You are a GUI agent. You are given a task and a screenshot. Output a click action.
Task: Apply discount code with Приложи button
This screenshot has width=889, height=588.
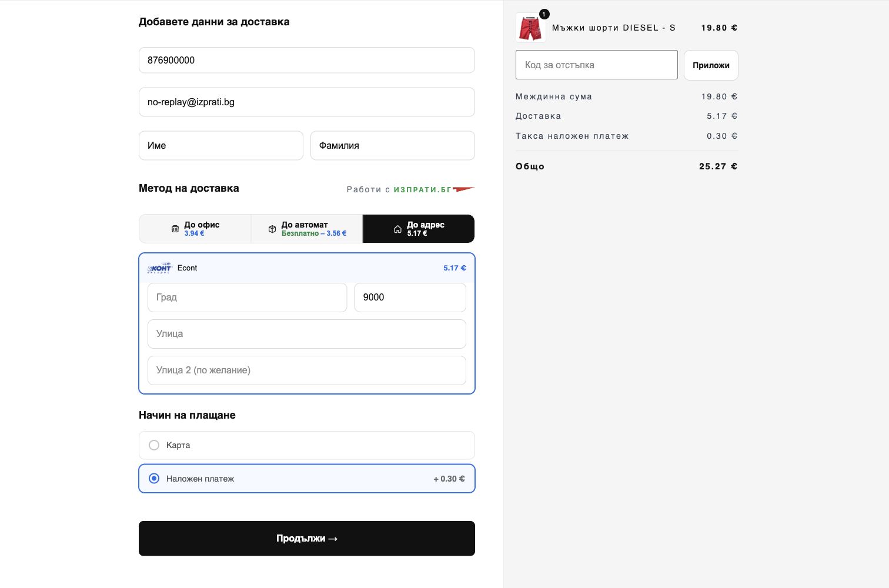click(711, 65)
